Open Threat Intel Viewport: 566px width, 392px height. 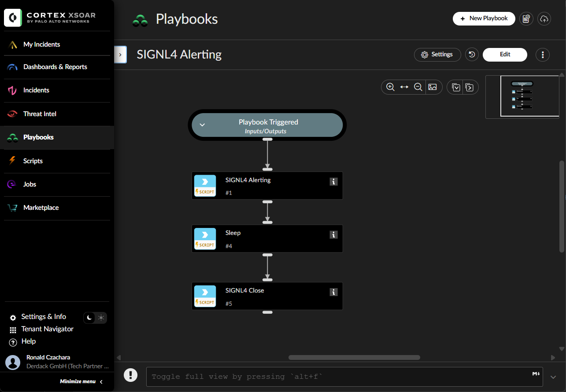[57, 114]
